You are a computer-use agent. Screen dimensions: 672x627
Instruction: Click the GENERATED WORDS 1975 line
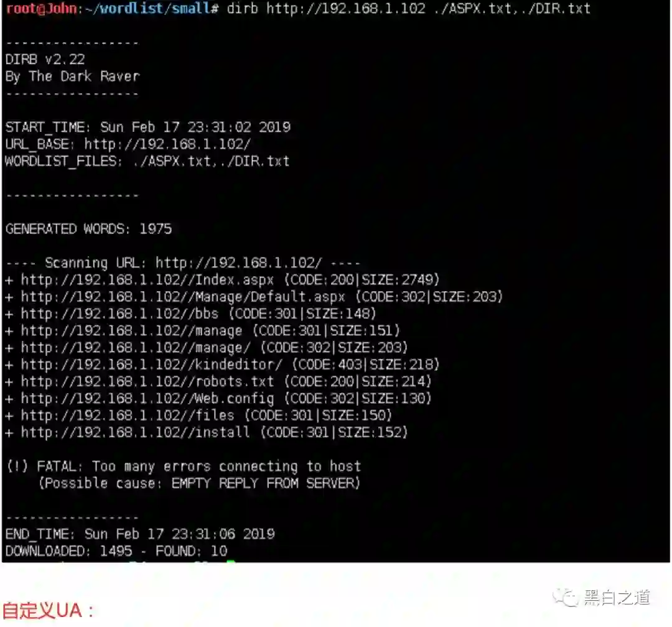click(89, 229)
